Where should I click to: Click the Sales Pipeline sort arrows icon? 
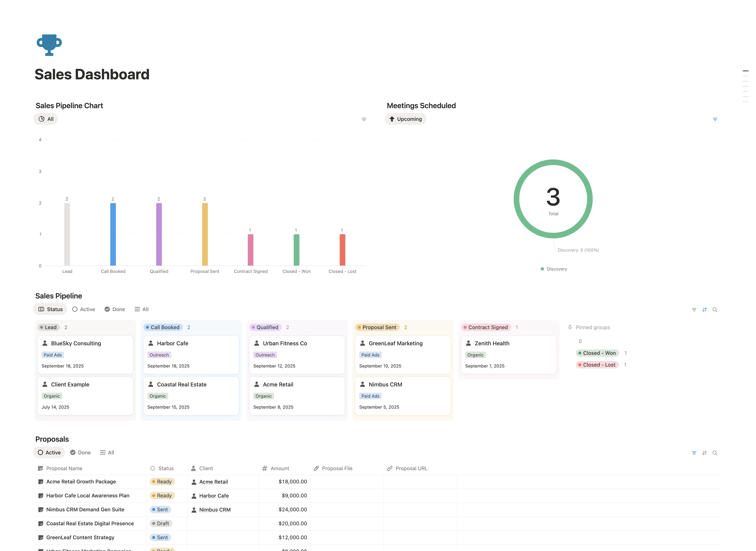click(x=704, y=309)
